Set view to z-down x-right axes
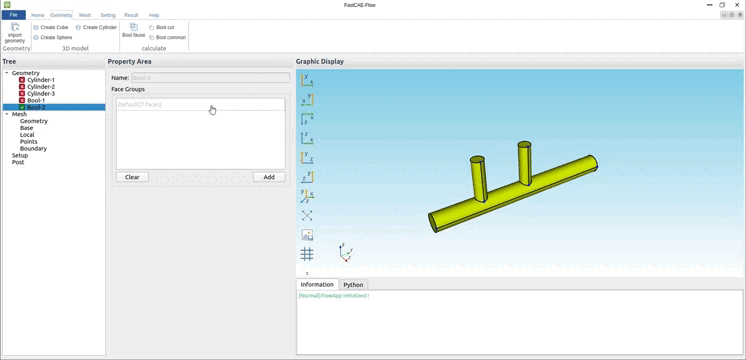 (307, 119)
